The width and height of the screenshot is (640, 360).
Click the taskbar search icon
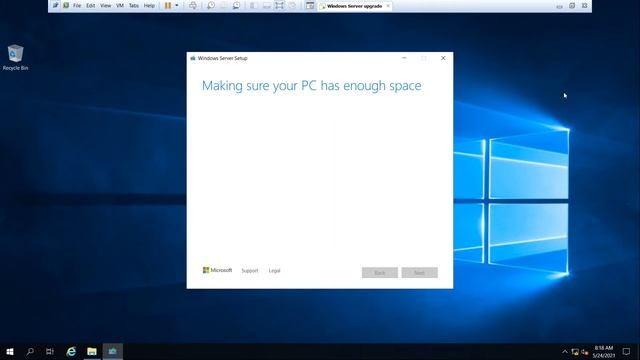[x=30, y=351]
